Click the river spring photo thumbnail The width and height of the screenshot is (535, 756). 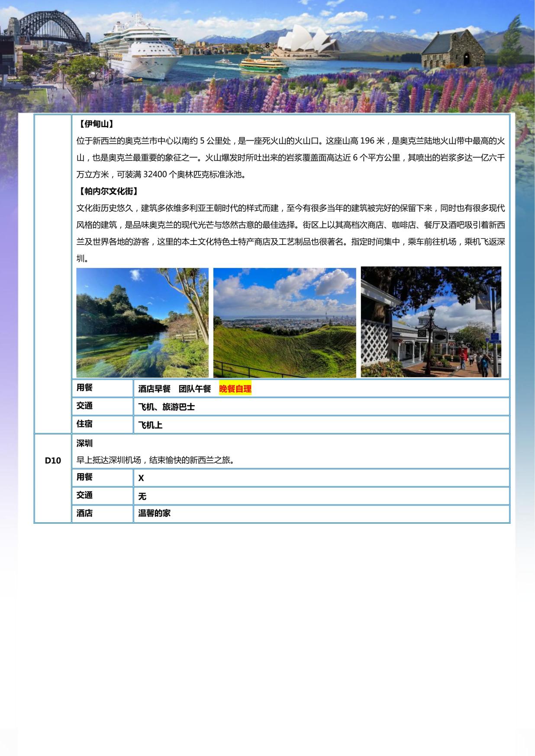pyautogui.click(x=142, y=322)
